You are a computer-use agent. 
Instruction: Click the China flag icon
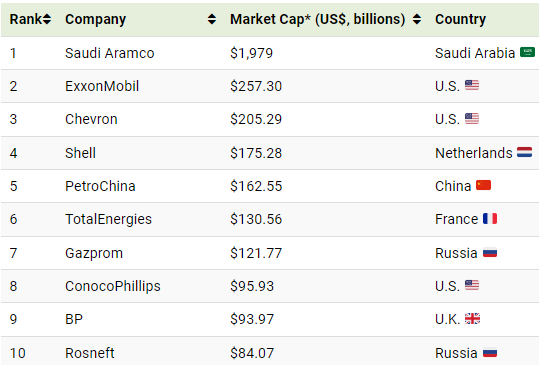[x=483, y=185]
